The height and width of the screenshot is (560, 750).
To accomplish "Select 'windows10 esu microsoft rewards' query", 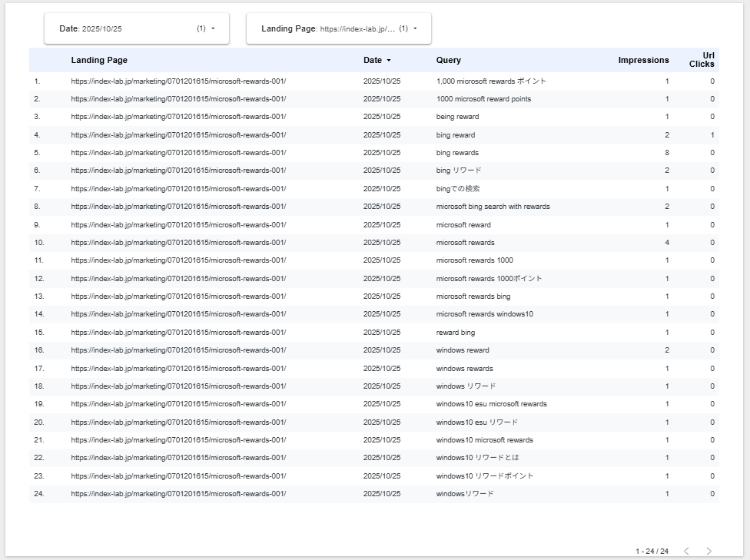I will 491,404.
